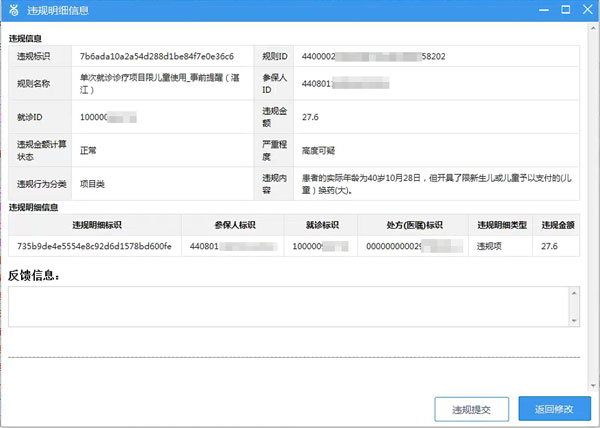Screen dimensions: 600x428
Task: Click the app logo icon in title bar
Action: point(12,11)
